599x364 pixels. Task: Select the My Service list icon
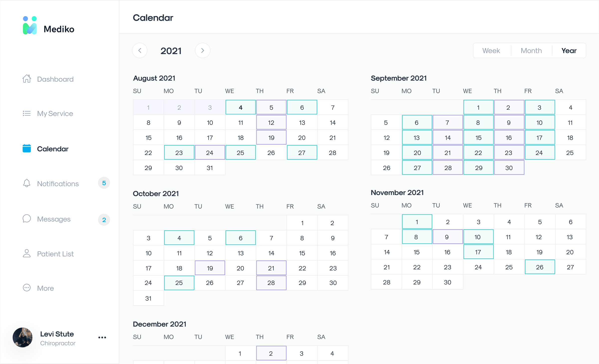pos(27,113)
